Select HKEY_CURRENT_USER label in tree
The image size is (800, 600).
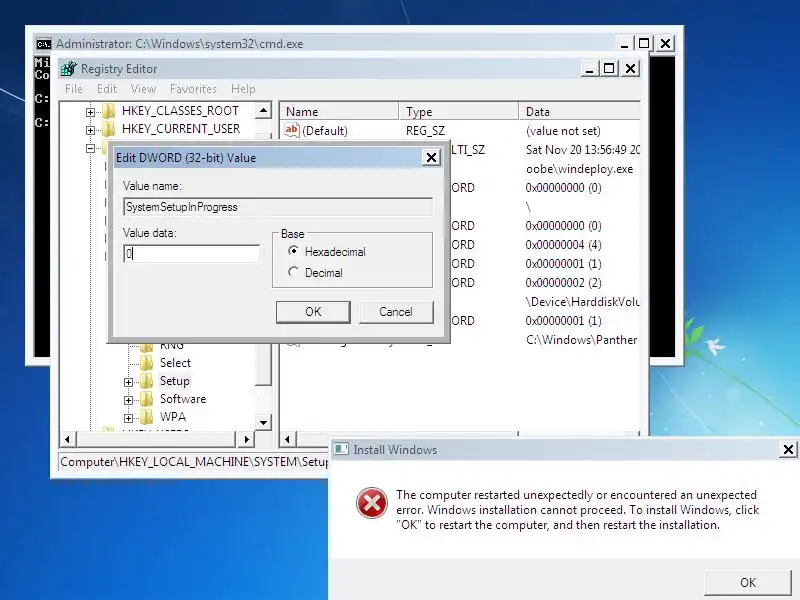pos(181,129)
